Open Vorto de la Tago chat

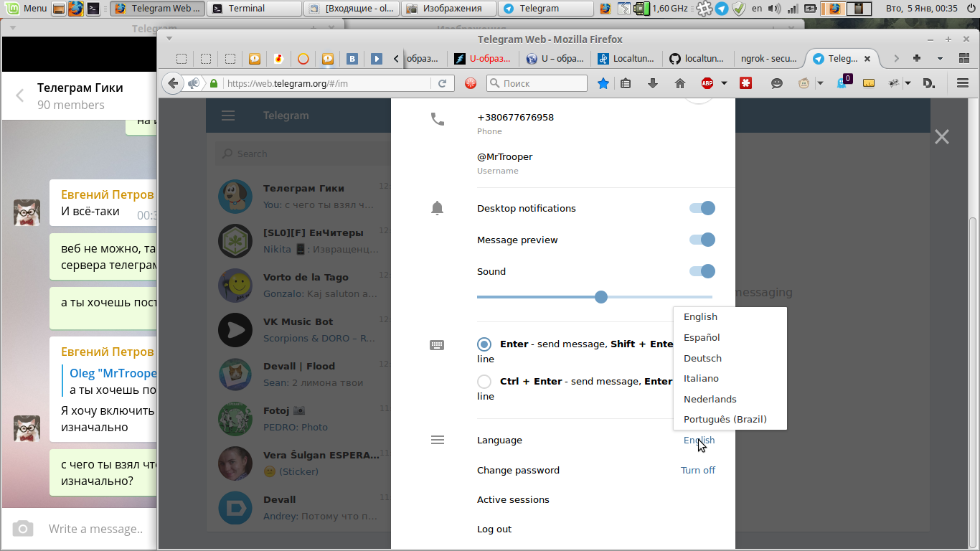[x=304, y=286]
